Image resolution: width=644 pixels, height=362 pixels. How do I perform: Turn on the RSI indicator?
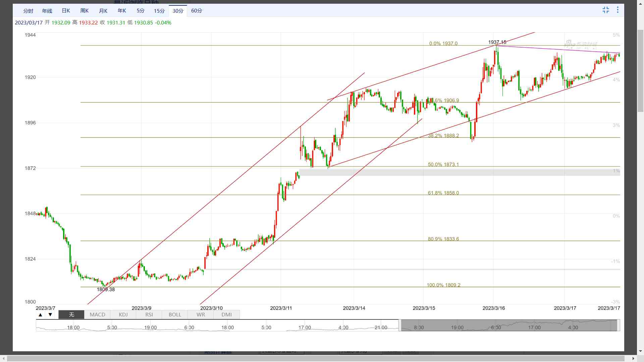pos(149,315)
